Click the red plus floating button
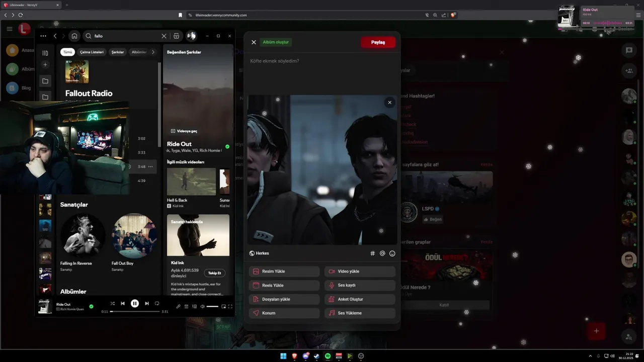The height and width of the screenshot is (362, 644). coord(596,331)
